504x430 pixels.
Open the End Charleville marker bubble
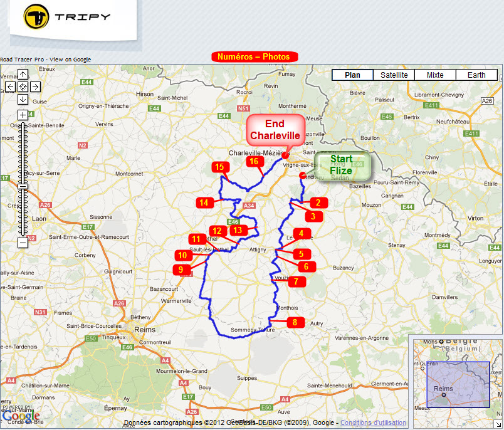[275, 130]
